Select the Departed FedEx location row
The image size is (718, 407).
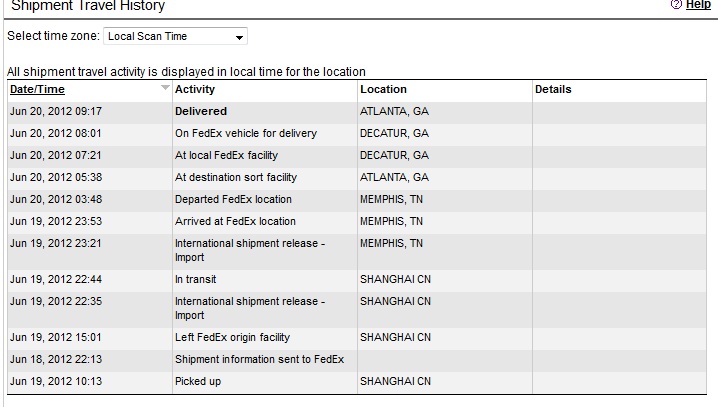coord(357,199)
